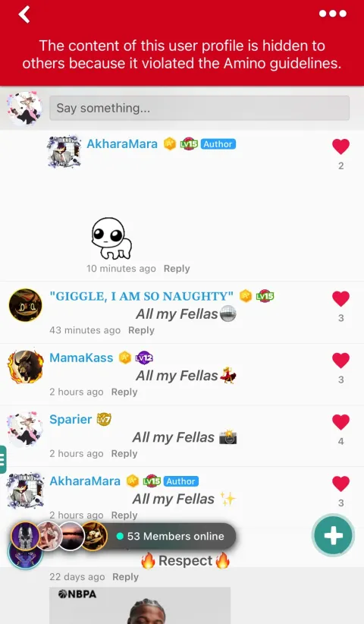Viewport: 364px width, 624px height.
Task: Reply to the comment from 43 minutes ago
Action: (x=141, y=330)
